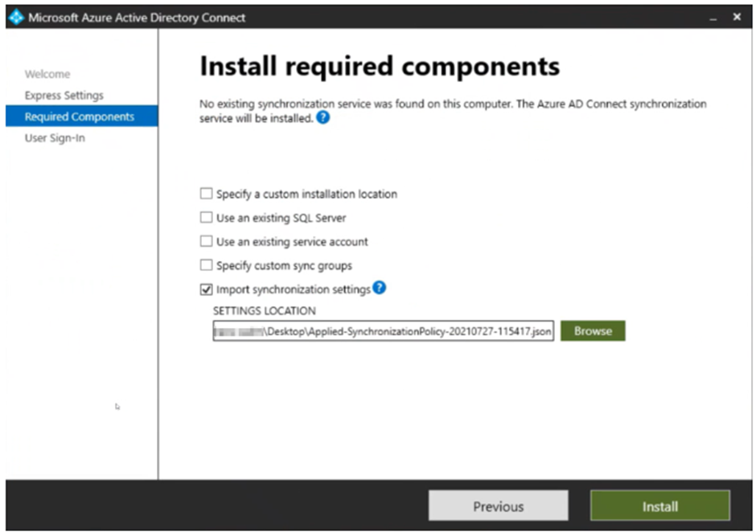Go back with the Previous button

(499, 506)
